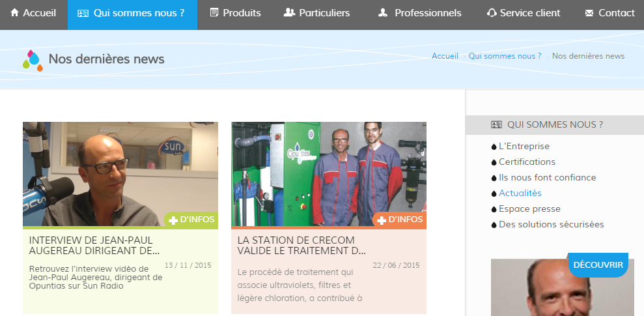This screenshot has height=316, width=644.
Task: Click the person icon beside Professionnels
Action: [x=383, y=13]
